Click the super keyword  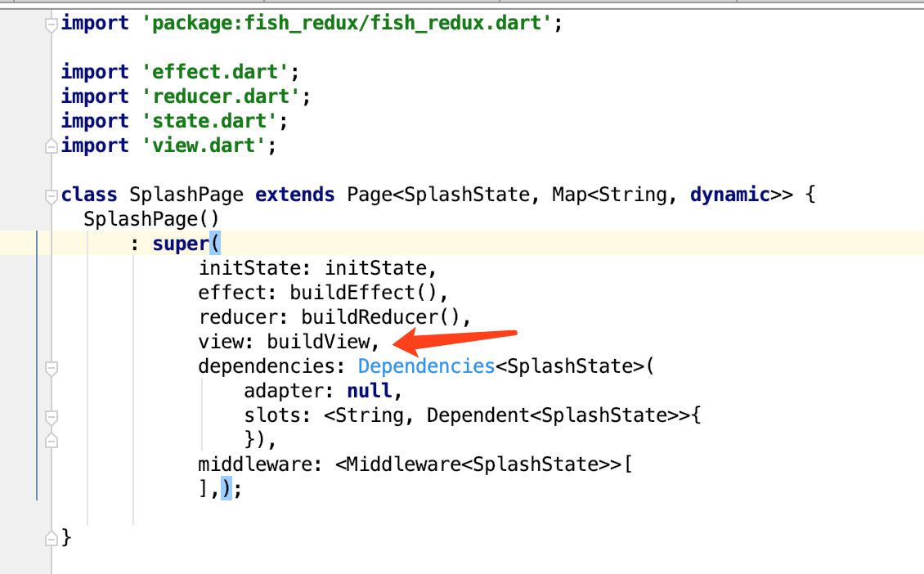pyautogui.click(x=181, y=244)
